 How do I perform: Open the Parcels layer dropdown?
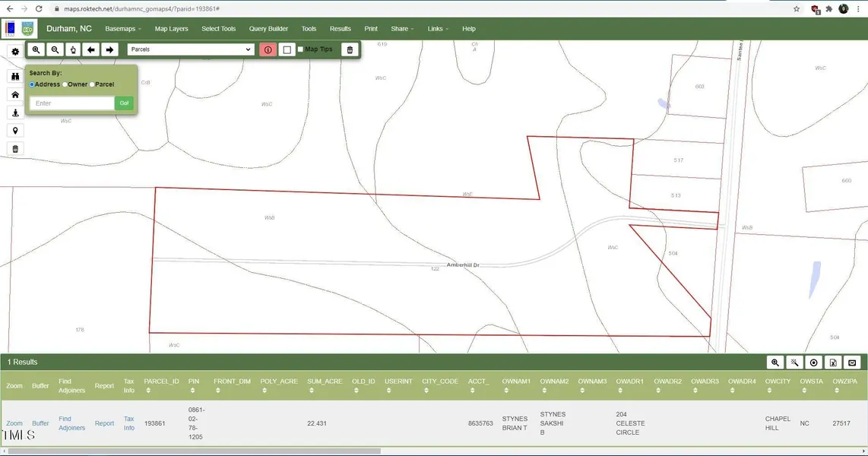click(x=190, y=49)
